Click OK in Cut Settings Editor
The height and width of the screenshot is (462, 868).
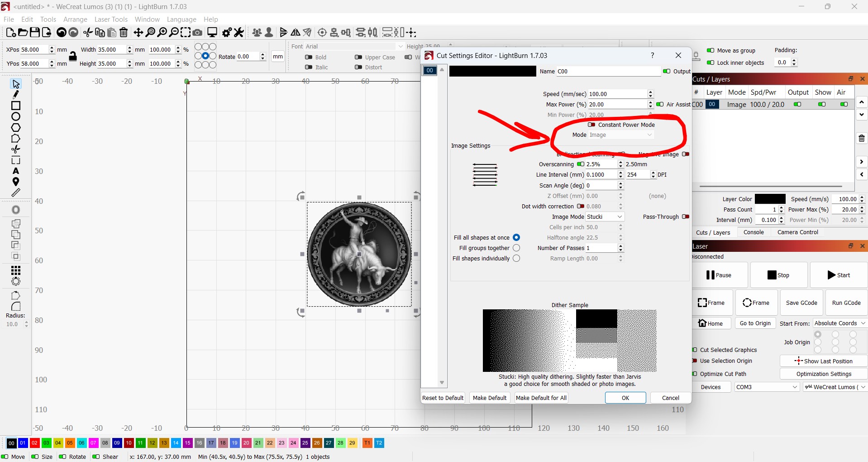[625, 398]
